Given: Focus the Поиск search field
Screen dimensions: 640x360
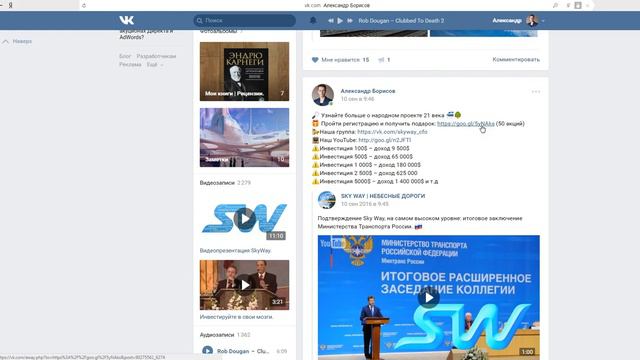Looking at the screenshot, I should [x=244, y=20].
